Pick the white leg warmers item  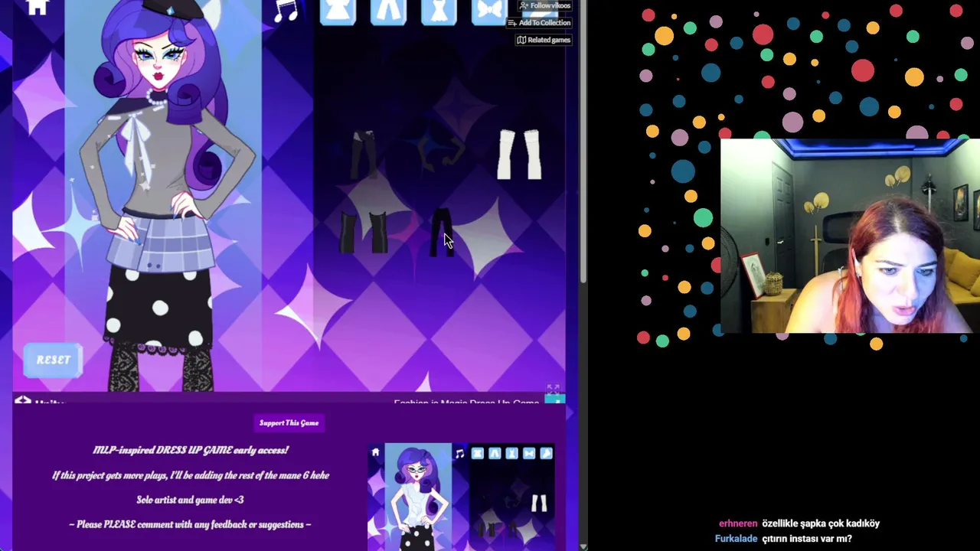[x=520, y=155]
